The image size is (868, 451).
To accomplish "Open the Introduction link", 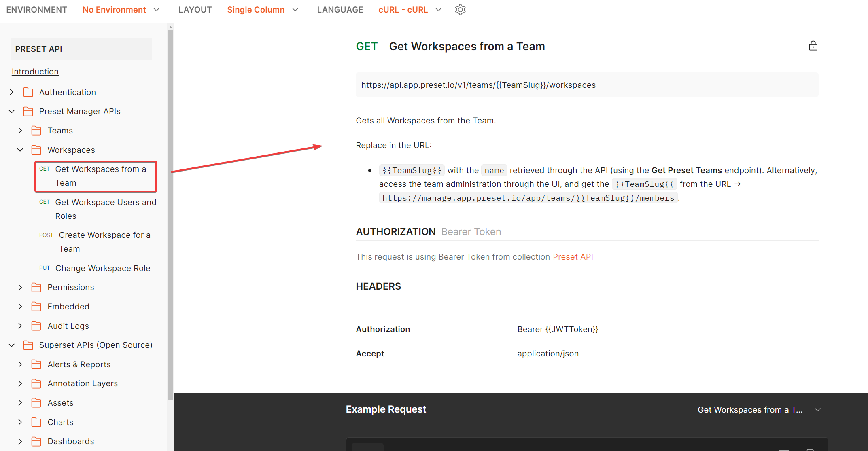I will click(x=35, y=71).
